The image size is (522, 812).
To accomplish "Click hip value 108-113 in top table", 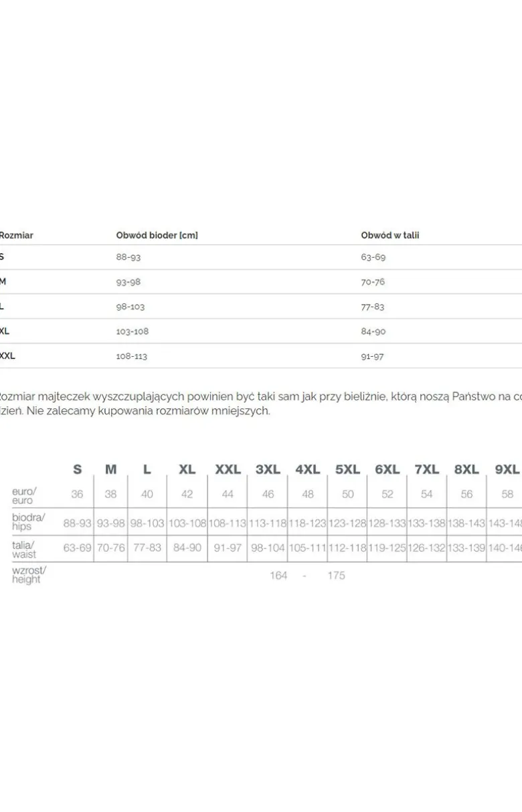I will tap(132, 356).
